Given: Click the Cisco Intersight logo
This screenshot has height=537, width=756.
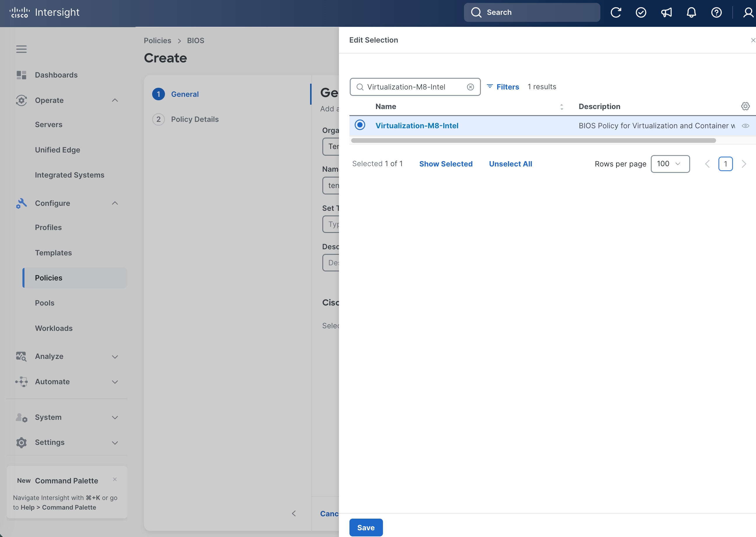Looking at the screenshot, I should (44, 12).
